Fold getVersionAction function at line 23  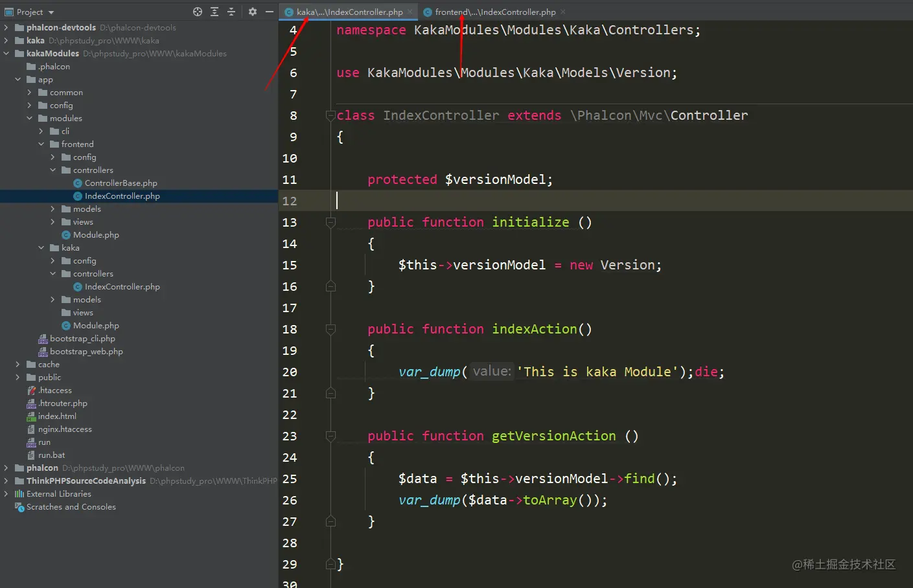coord(330,436)
